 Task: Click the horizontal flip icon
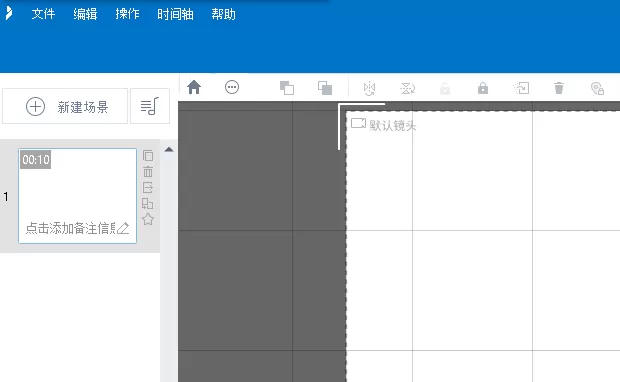click(369, 88)
